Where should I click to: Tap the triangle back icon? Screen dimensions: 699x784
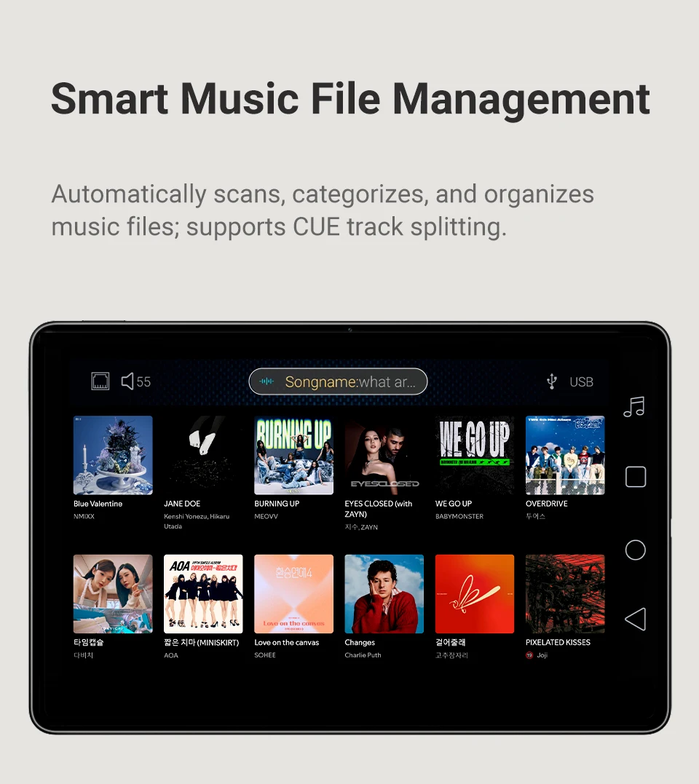tap(635, 619)
